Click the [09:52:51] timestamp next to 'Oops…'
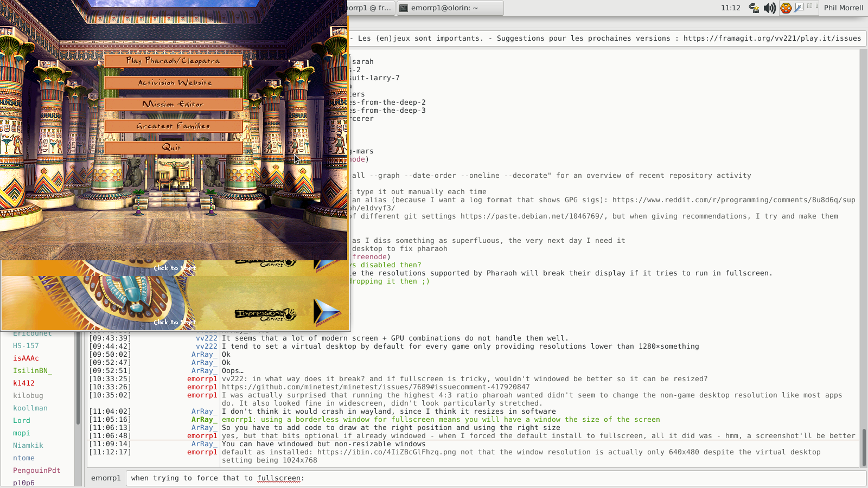868x488 pixels. coord(110,371)
